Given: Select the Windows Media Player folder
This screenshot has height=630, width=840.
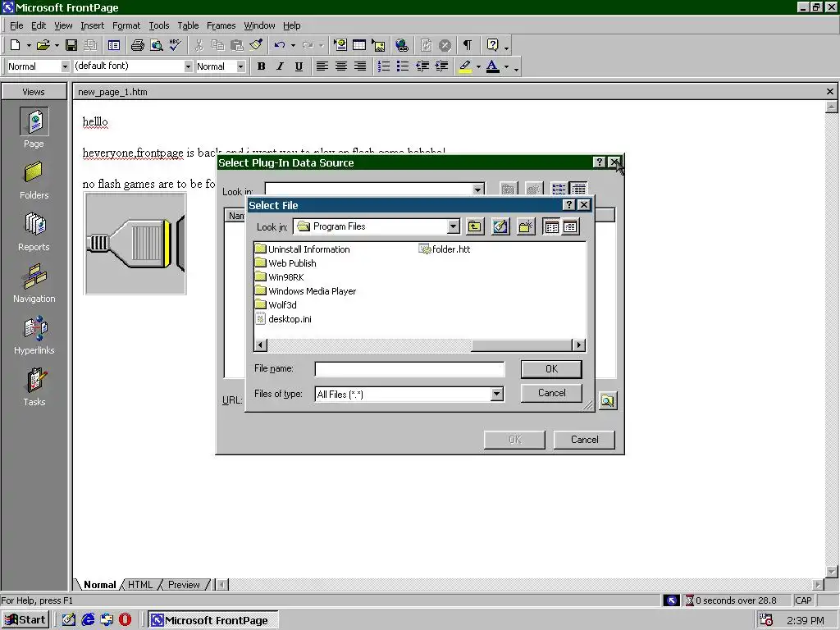Looking at the screenshot, I should point(306,291).
